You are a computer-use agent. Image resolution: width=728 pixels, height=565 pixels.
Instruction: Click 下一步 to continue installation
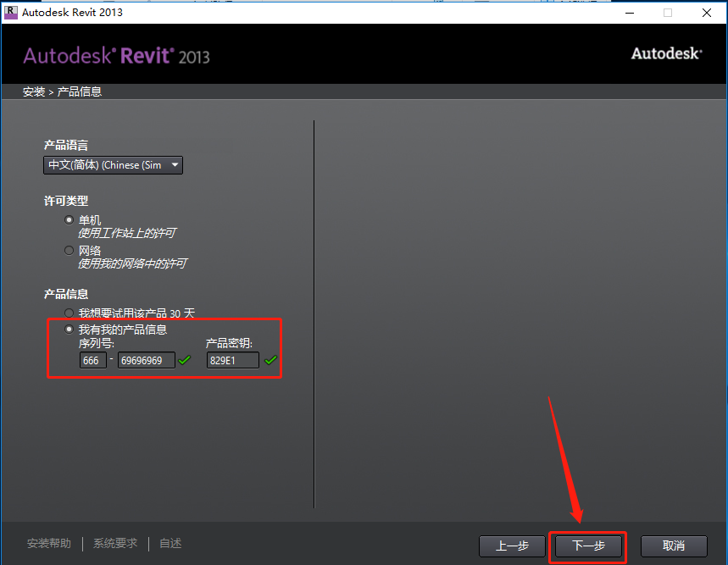(x=588, y=546)
